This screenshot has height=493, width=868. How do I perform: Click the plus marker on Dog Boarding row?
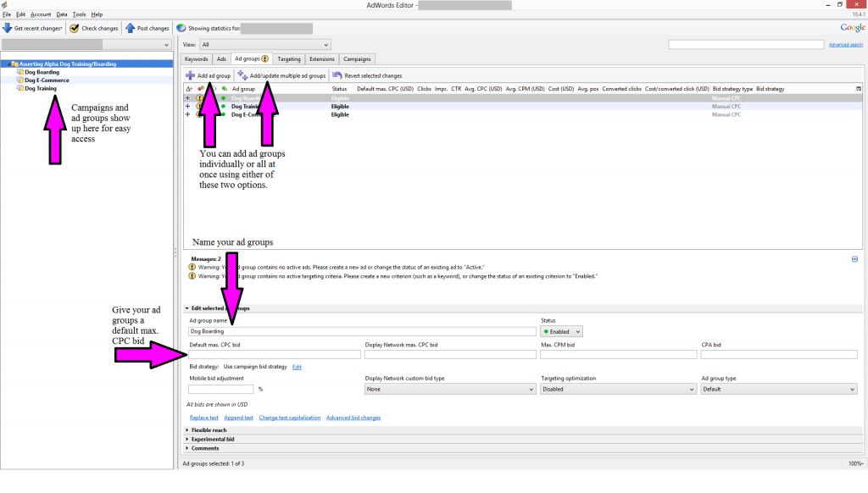point(187,98)
